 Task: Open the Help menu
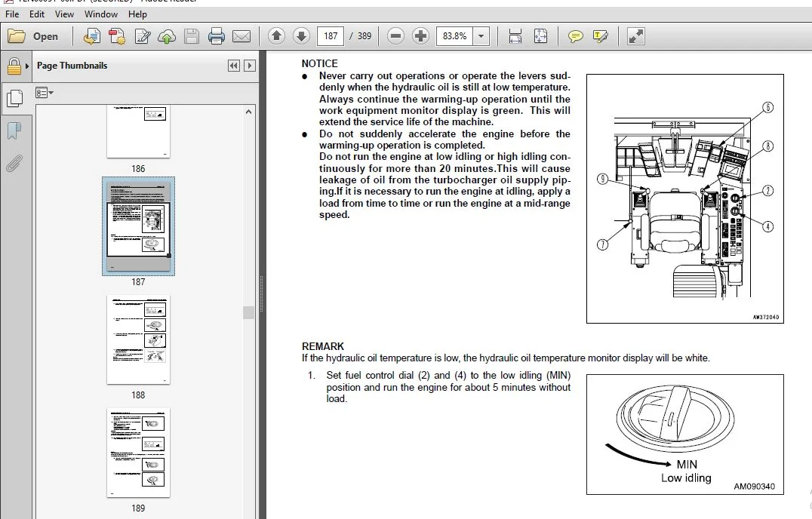[x=137, y=14]
